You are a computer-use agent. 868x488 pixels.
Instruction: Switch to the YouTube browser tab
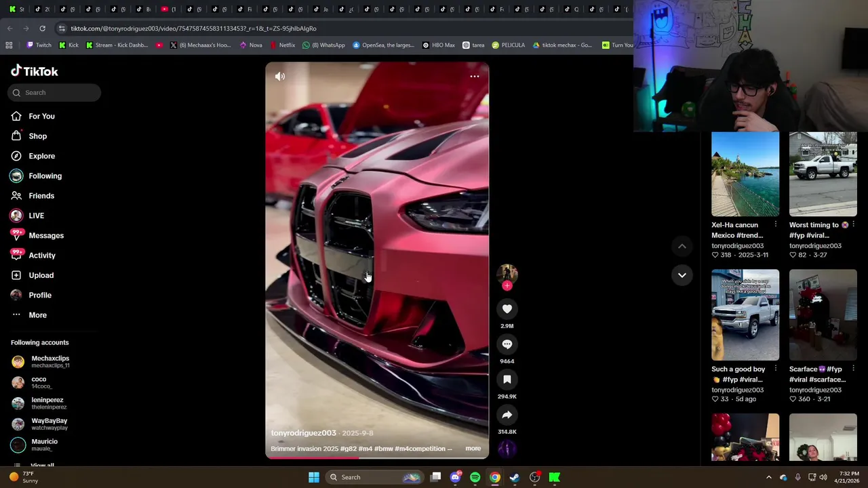168,9
